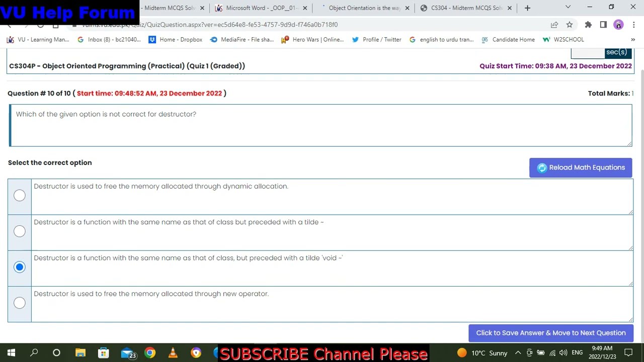Close the 'Microsoft Word - _OOP_01' tab
The width and height of the screenshot is (644, 362).
click(x=305, y=8)
